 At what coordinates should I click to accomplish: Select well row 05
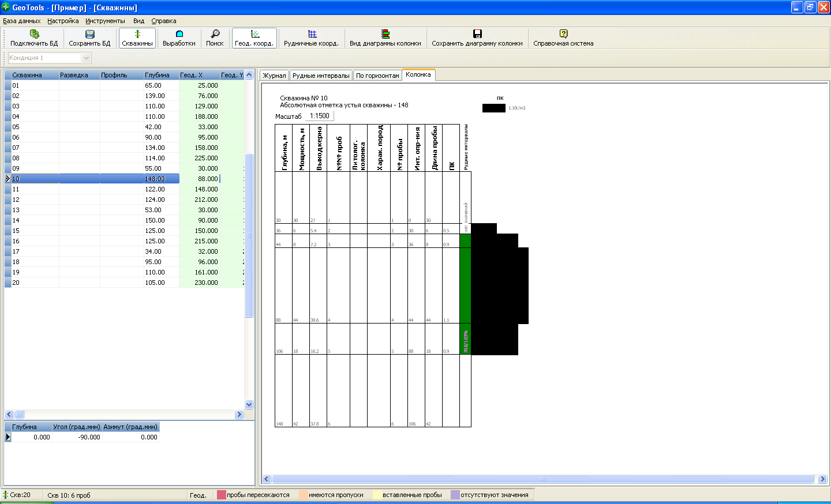(x=124, y=127)
